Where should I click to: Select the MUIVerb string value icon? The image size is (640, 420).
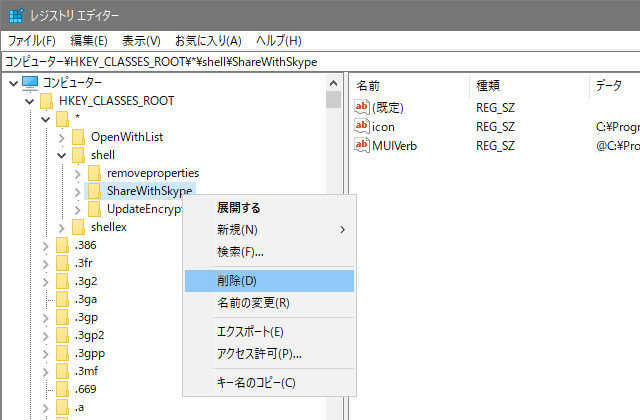coord(363,146)
